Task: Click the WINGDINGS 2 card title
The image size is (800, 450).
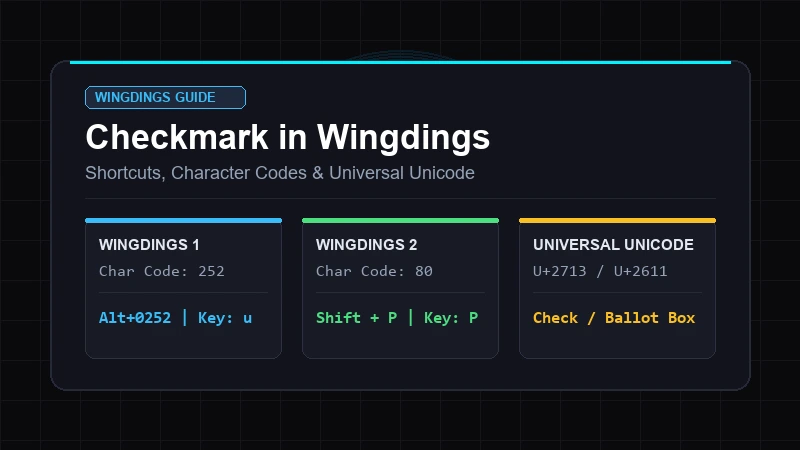Action: [366, 245]
